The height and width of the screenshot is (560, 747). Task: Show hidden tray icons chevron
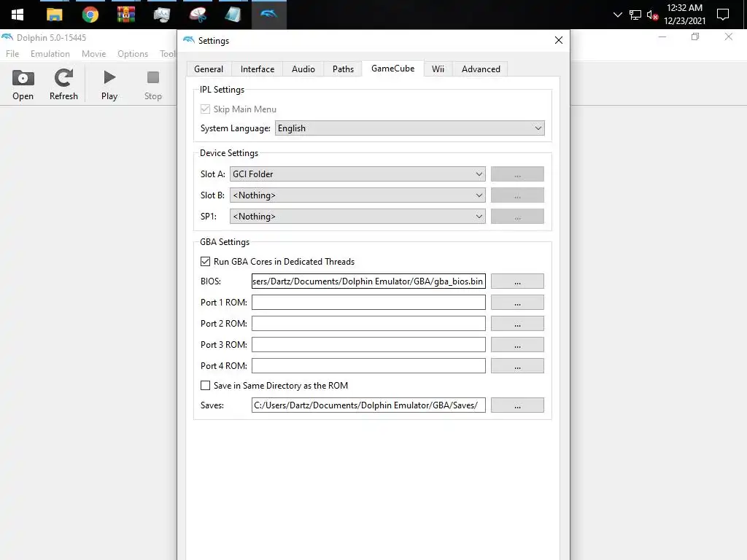click(617, 15)
